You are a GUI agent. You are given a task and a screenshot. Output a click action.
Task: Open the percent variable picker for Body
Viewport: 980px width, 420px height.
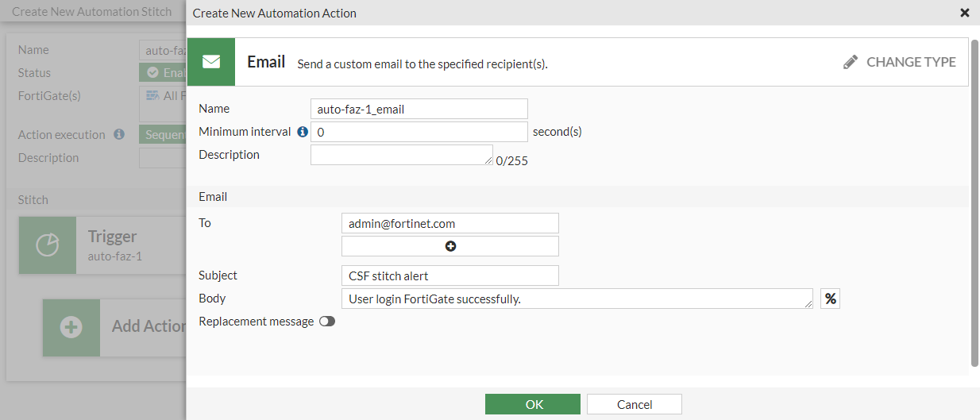coord(830,299)
